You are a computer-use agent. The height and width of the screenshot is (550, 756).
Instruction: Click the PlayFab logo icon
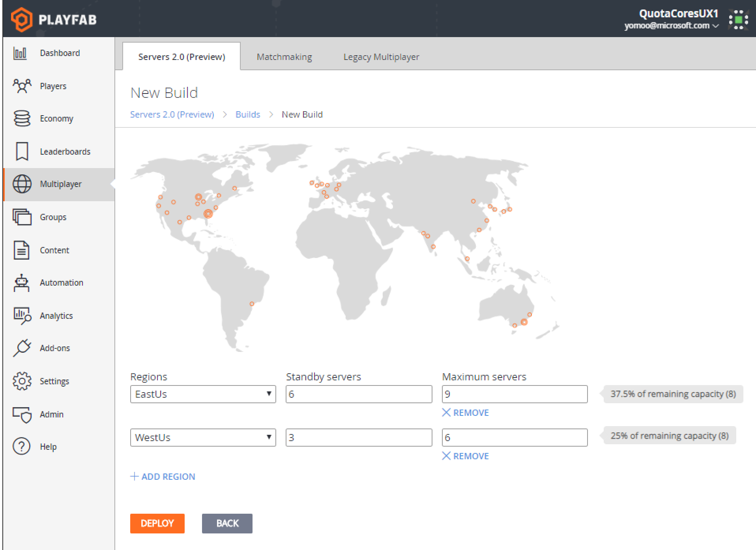[x=21, y=19]
